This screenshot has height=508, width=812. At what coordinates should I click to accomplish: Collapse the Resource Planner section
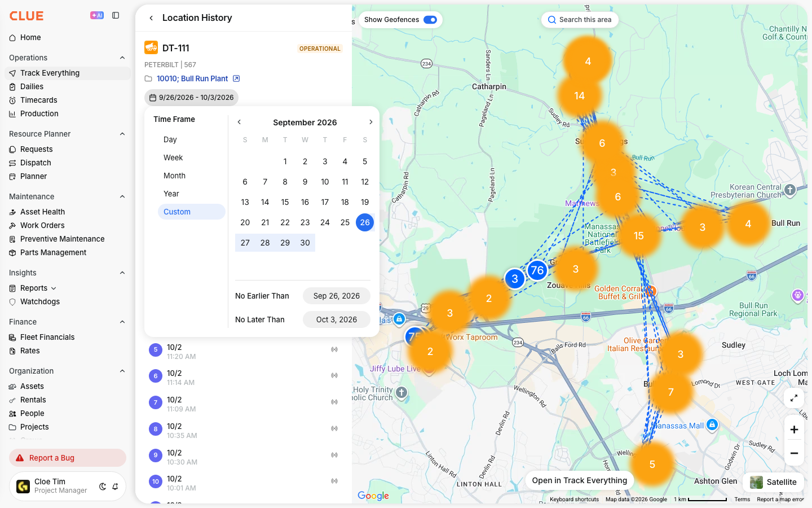point(122,134)
